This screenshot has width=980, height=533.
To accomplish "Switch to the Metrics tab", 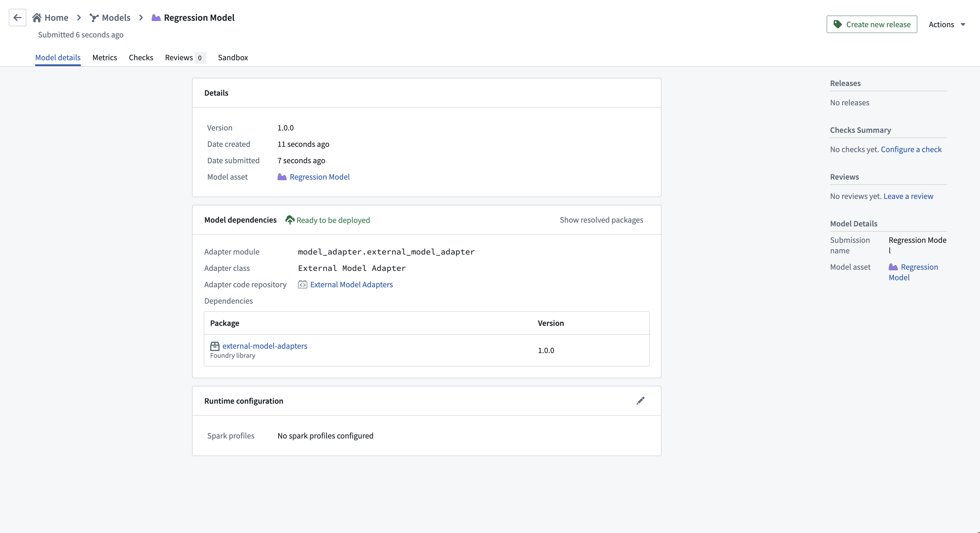I will 104,57.
